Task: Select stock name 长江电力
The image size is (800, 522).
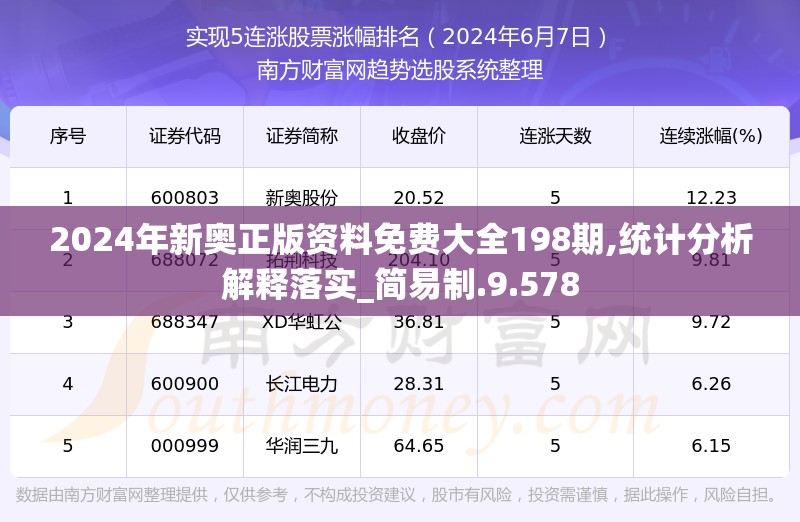Action: click(x=302, y=384)
